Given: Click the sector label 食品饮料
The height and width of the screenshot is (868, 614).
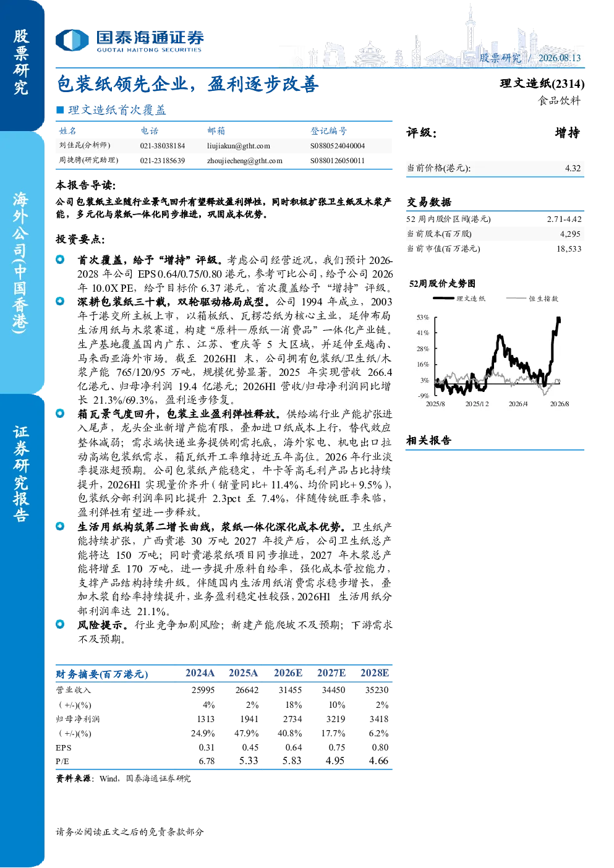Looking at the screenshot, I should (x=560, y=101).
